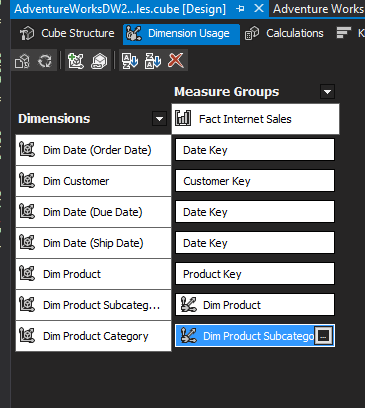The width and height of the screenshot is (365, 408).
Task: Click the Dim Date (Ship Date) dimension icon
Action: click(27, 242)
